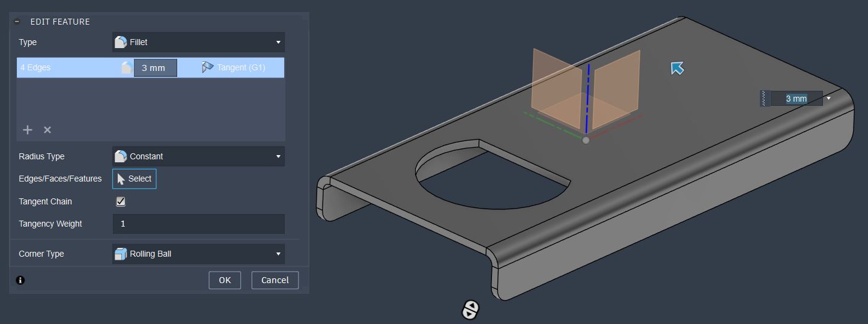Click the info icon in dialog footer

pos(20,280)
